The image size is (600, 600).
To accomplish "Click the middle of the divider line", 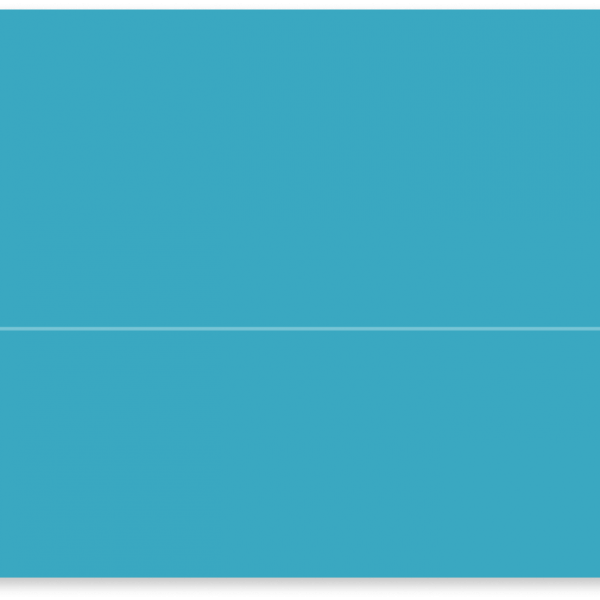I will tap(300, 328).
